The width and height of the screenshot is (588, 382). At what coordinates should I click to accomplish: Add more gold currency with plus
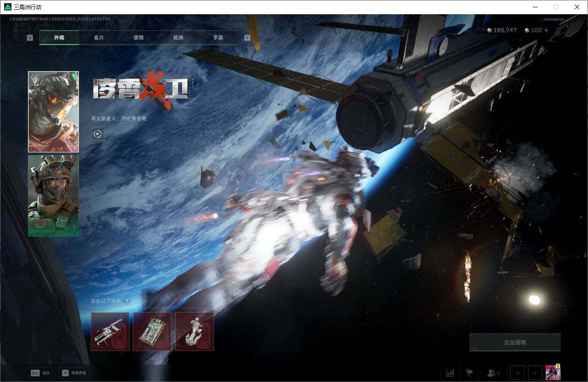point(546,30)
